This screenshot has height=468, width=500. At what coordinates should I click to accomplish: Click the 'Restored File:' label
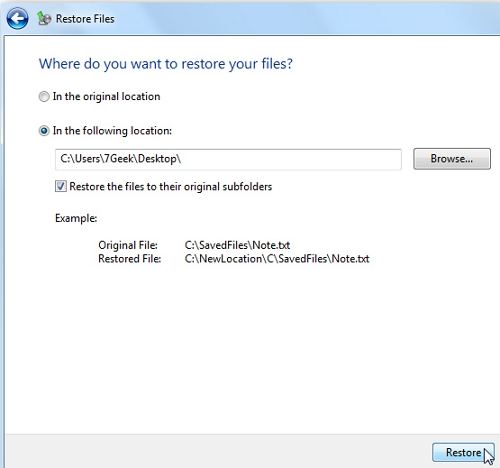pos(130,259)
